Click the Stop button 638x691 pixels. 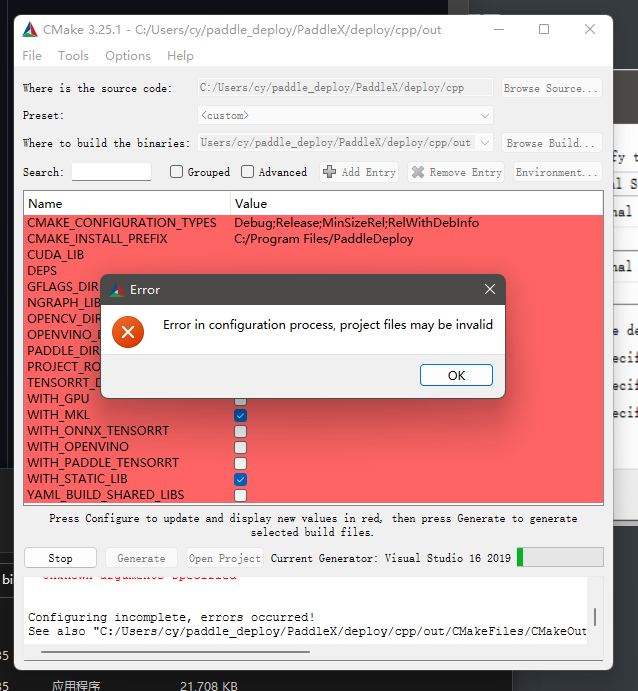[60, 558]
